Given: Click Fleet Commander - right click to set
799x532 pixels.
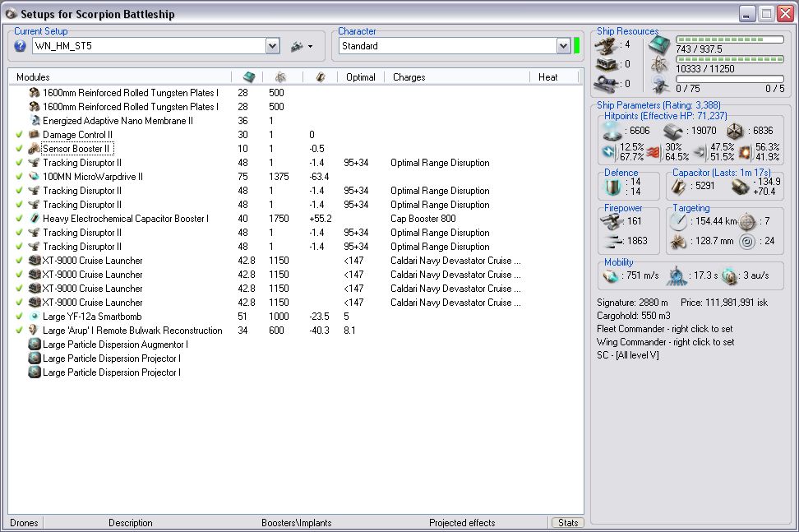Looking at the screenshot, I should pos(664,329).
